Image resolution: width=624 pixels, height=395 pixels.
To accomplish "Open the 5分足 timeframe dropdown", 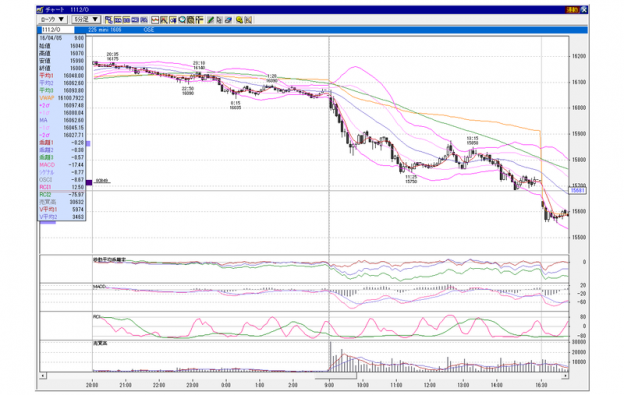I will click(86, 19).
